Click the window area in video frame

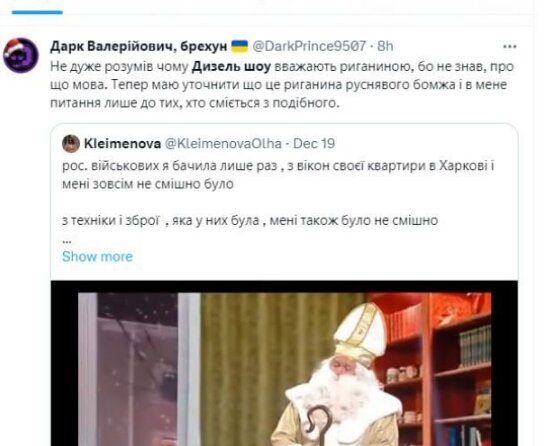tap(138, 370)
